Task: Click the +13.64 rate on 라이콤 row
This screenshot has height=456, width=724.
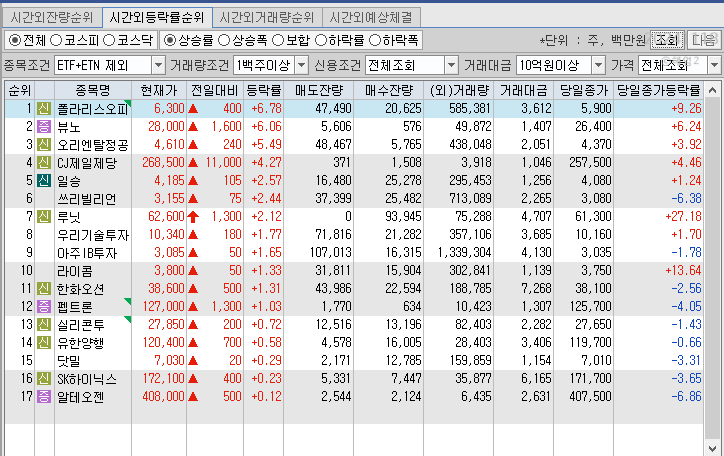Action: pyautogui.click(x=683, y=270)
